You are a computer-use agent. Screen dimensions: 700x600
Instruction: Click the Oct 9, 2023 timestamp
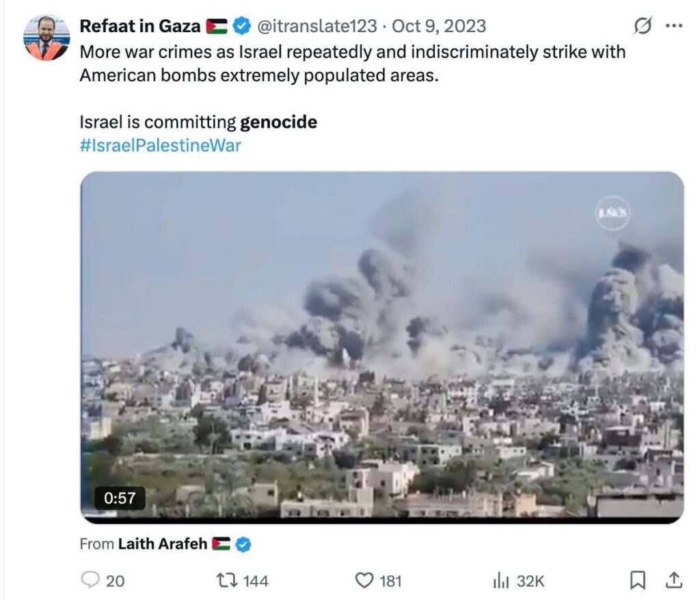[x=439, y=26]
